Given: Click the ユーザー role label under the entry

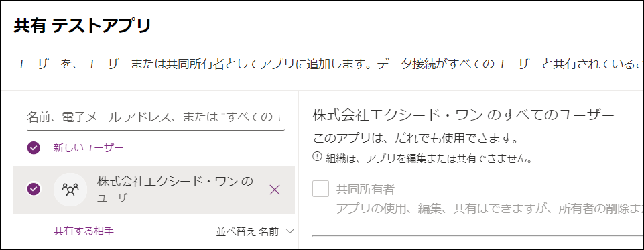Looking at the screenshot, I should point(117,198).
